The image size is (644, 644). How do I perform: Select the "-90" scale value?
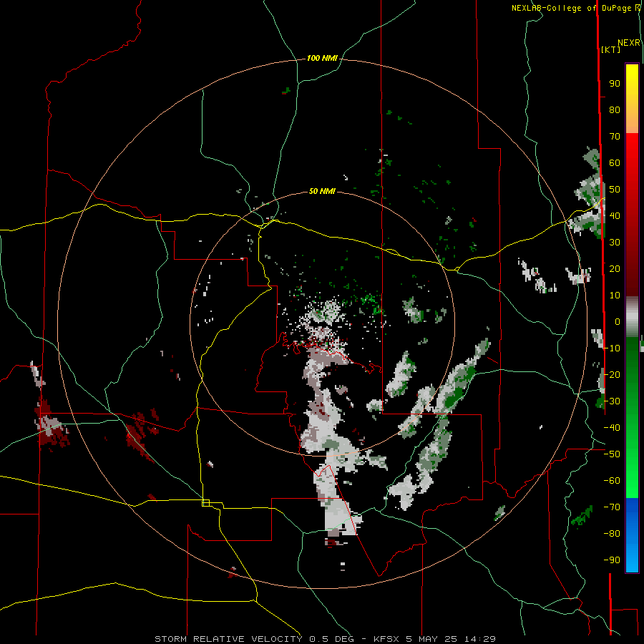tap(612, 560)
